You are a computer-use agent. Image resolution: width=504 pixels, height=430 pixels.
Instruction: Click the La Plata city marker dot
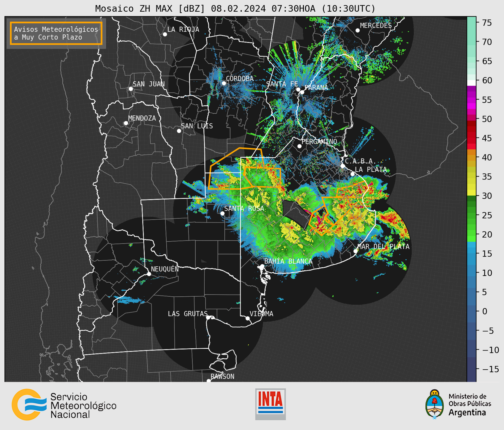coord(353,174)
